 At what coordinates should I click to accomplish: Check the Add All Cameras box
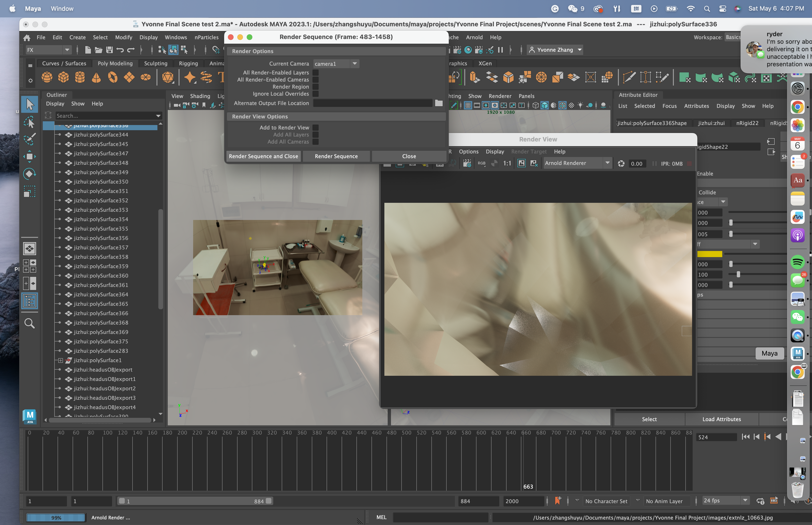pos(316,142)
